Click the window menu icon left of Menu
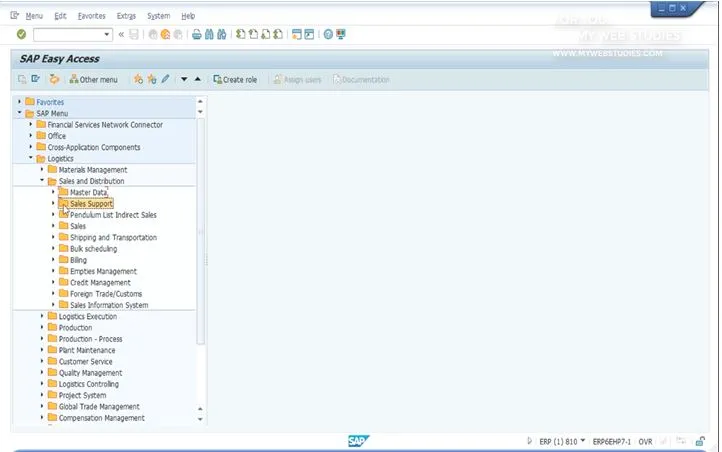722x452 pixels. point(15,16)
